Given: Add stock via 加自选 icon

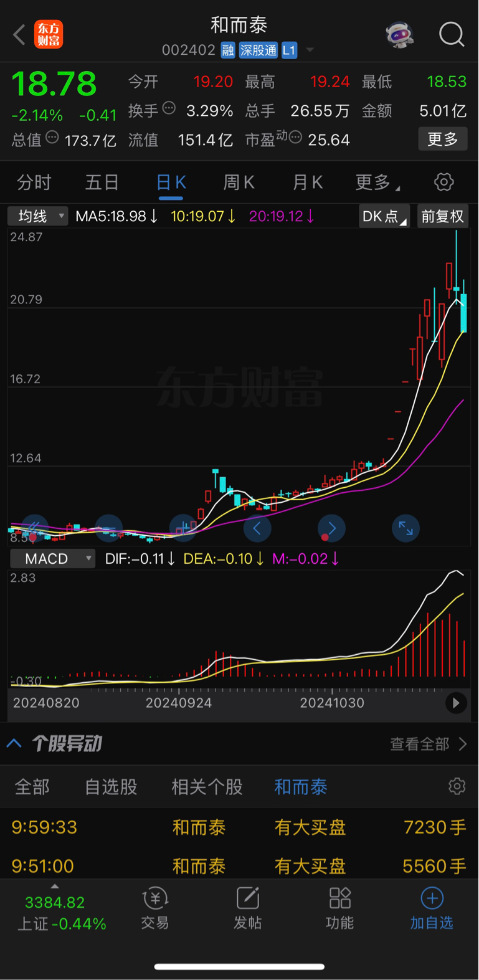Looking at the screenshot, I should click(x=432, y=908).
